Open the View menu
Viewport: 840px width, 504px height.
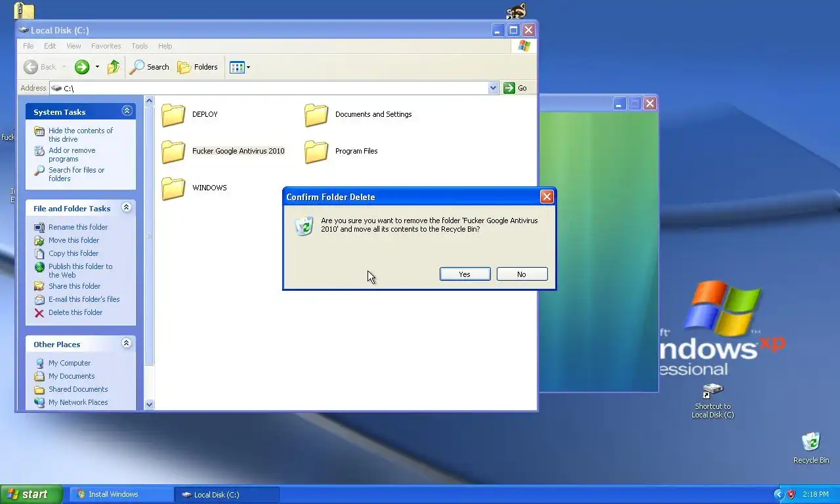tap(73, 46)
